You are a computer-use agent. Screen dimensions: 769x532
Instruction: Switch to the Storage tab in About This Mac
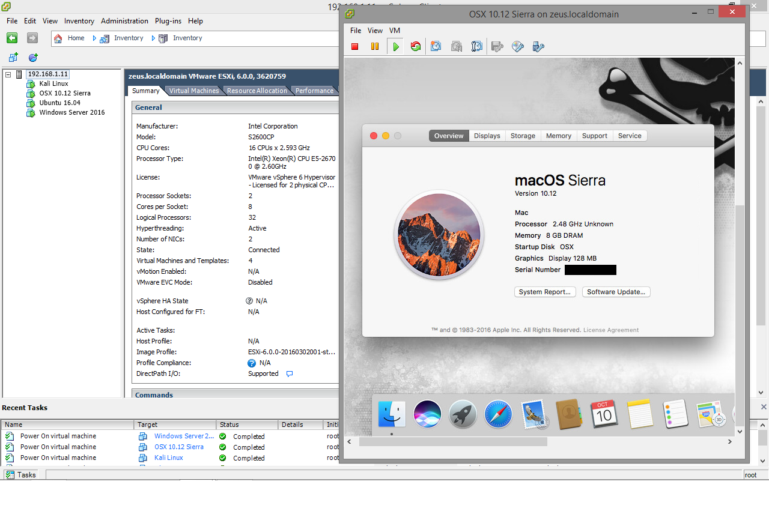523,136
